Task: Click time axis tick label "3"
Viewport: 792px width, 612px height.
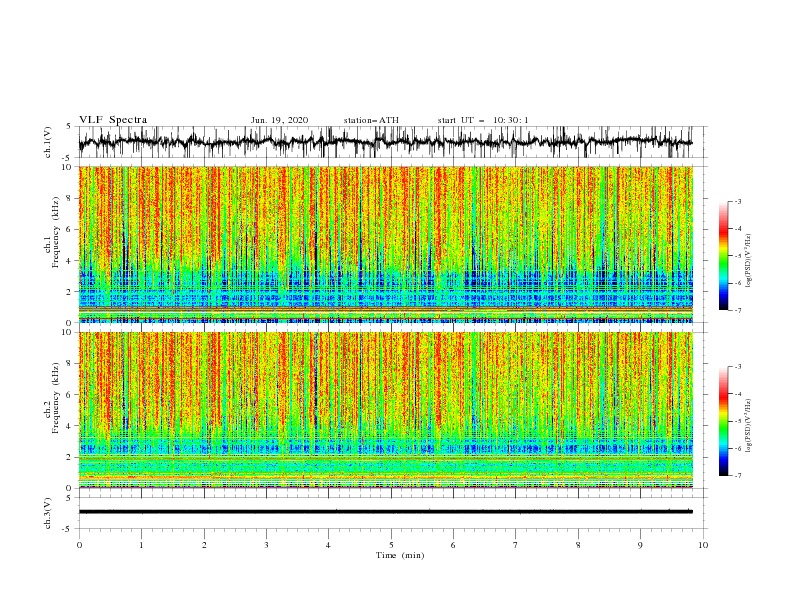Action: pyautogui.click(x=267, y=545)
